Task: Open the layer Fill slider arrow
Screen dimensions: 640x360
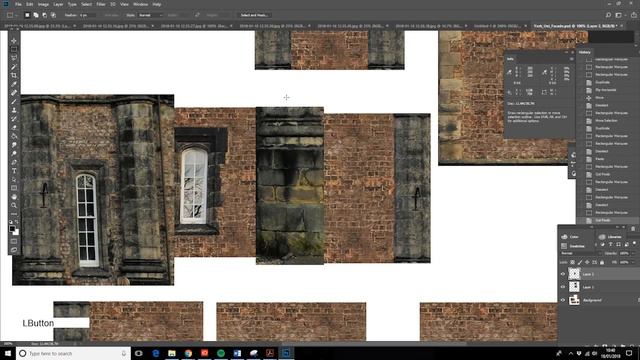Action: tap(633, 262)
